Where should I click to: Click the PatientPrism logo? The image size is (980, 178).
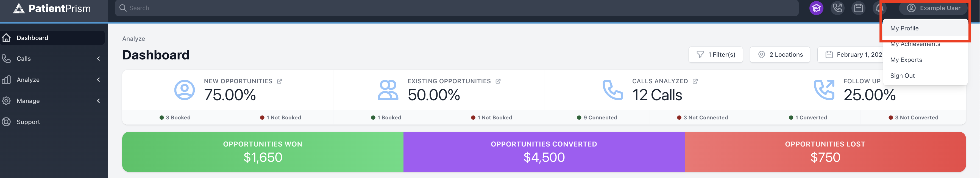coord(52,8)
